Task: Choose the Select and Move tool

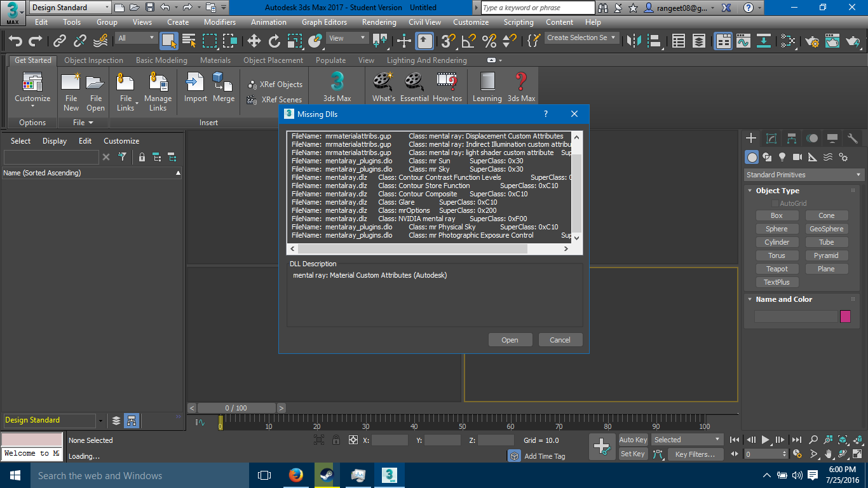Action: point(254,41)
